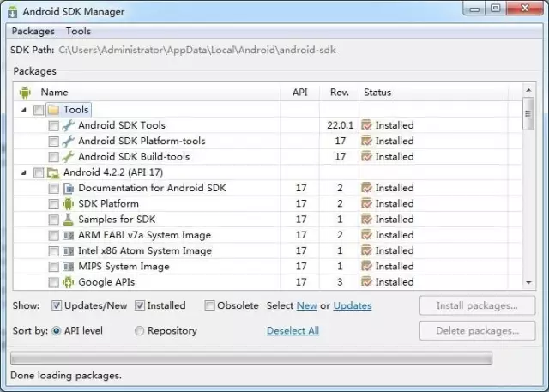
Task: Click the Intel x86 Atom System Image icon
Action: [x=69, y=251]
